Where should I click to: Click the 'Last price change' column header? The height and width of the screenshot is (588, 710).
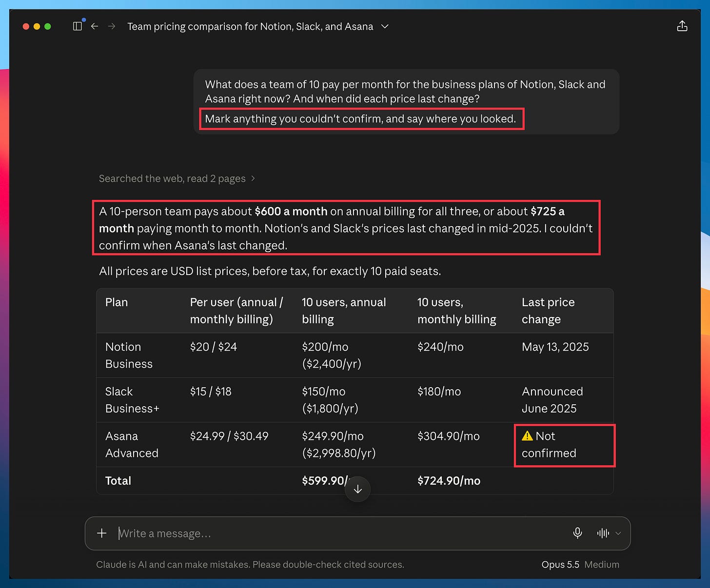pos(548,311)
